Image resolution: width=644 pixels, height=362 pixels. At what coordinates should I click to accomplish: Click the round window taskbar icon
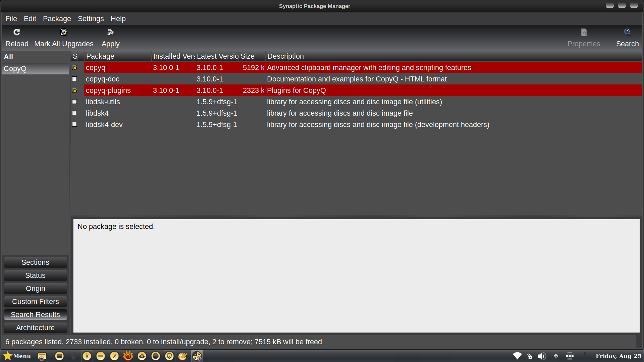click(59, 356)
